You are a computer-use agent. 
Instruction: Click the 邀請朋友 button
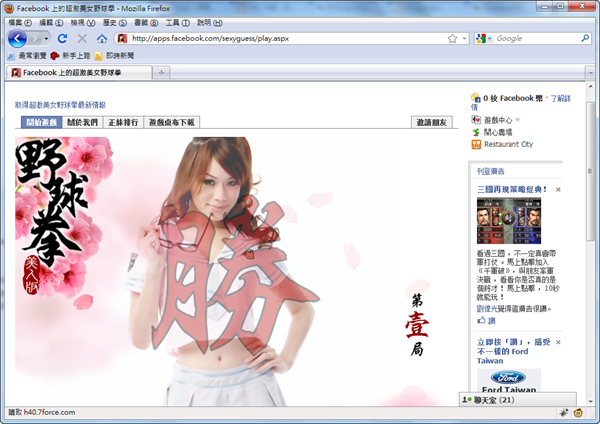pos(431,122)
